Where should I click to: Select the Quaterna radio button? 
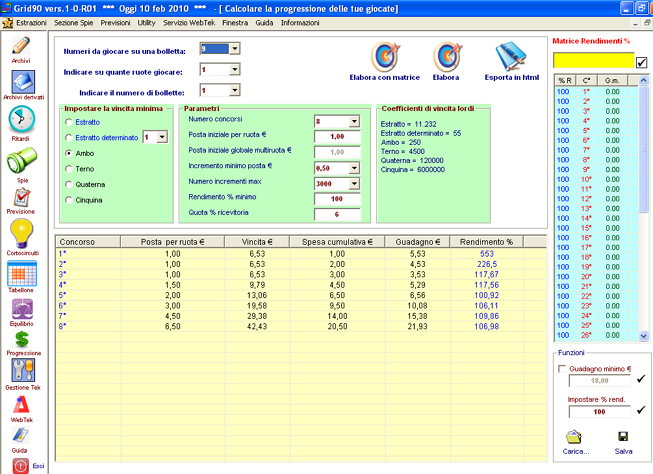coord(69,184)
